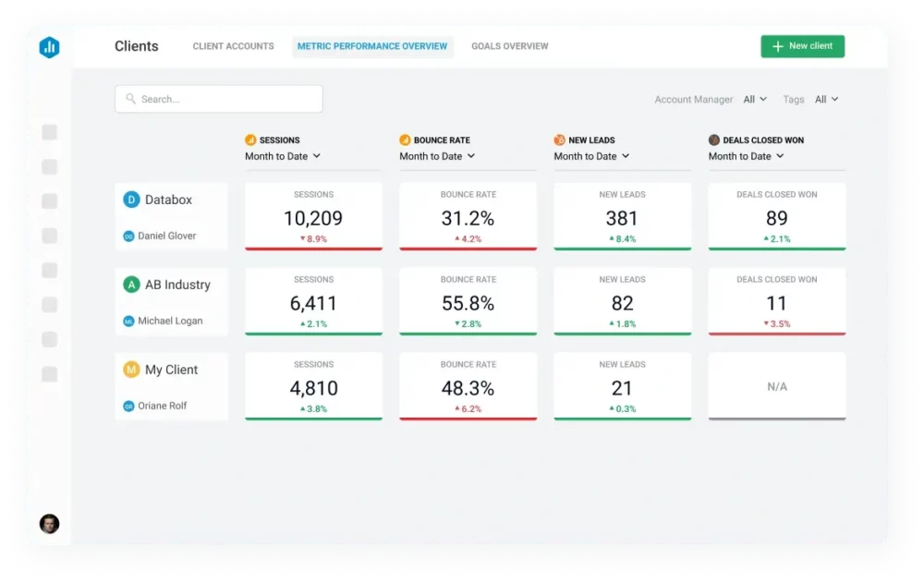Expand the Tags filter set to All
The width and height of the screenshot is (924, 583).
tap(827, 99)
